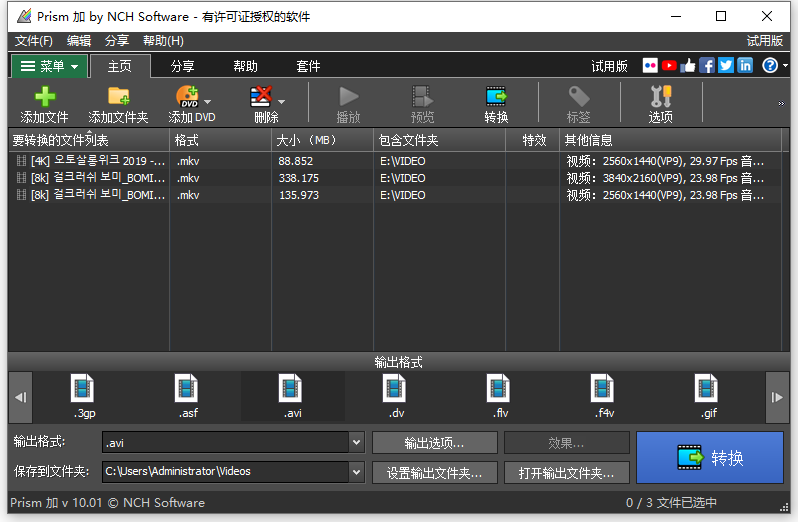Click the Add Folder (添加文件夹) icon
Viewport: 798px width, 522px height.
pos(119,96)
